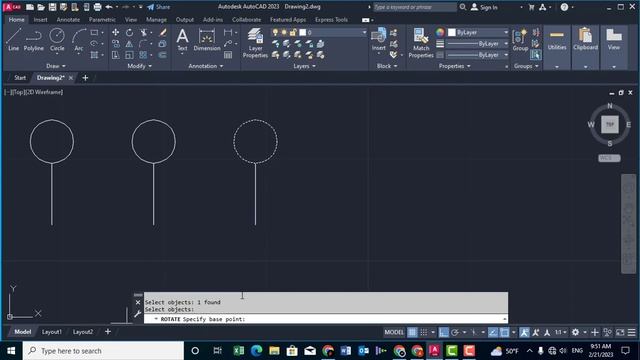
Task: Click the Share button
Action: [158, 7]
